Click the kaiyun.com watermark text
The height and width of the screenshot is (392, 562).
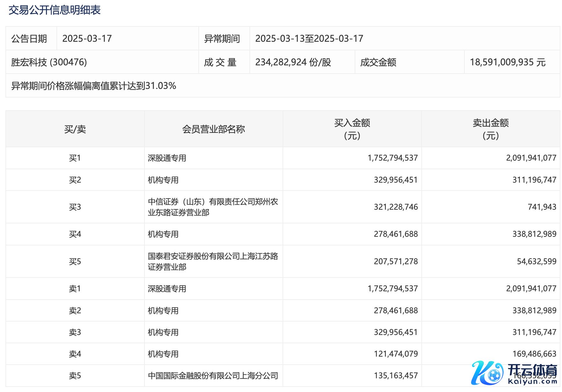532,381
